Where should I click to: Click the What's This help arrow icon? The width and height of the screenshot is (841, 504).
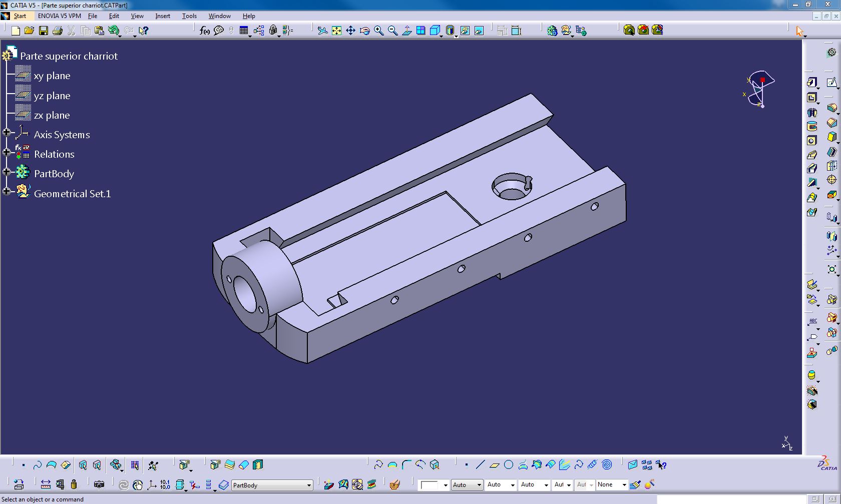tap(144, 31)
